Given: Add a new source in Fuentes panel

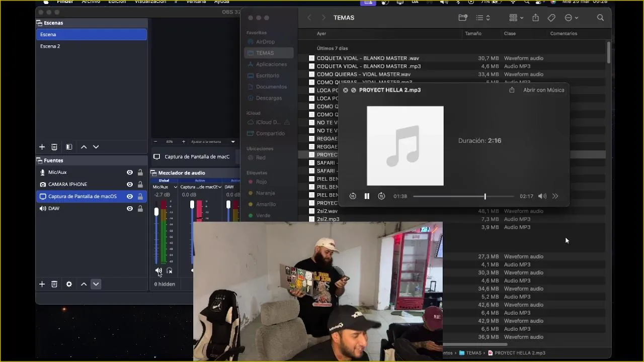Looking at the screenshot, I should 42,284.
